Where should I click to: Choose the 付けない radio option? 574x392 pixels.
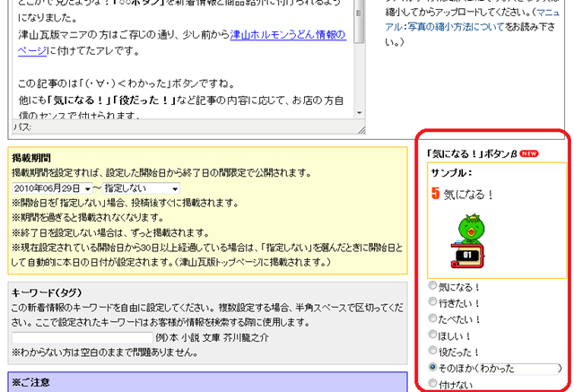click(435, 383)
